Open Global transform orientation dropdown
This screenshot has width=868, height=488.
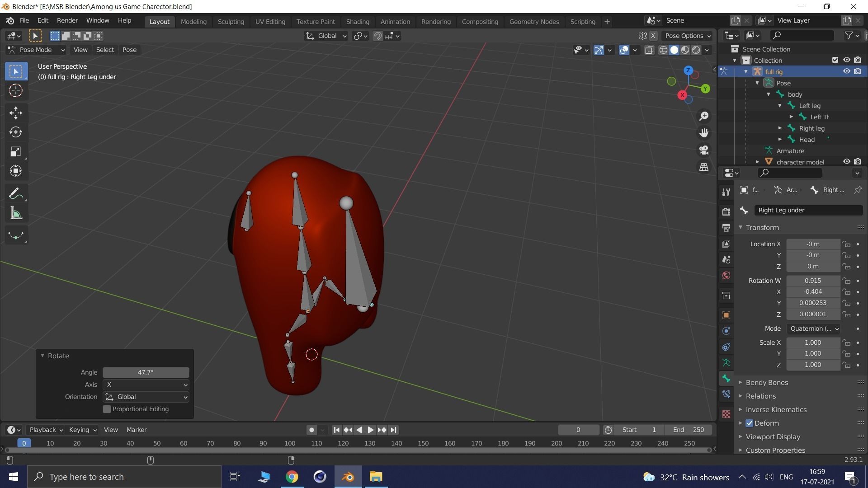tap(326, 36)
